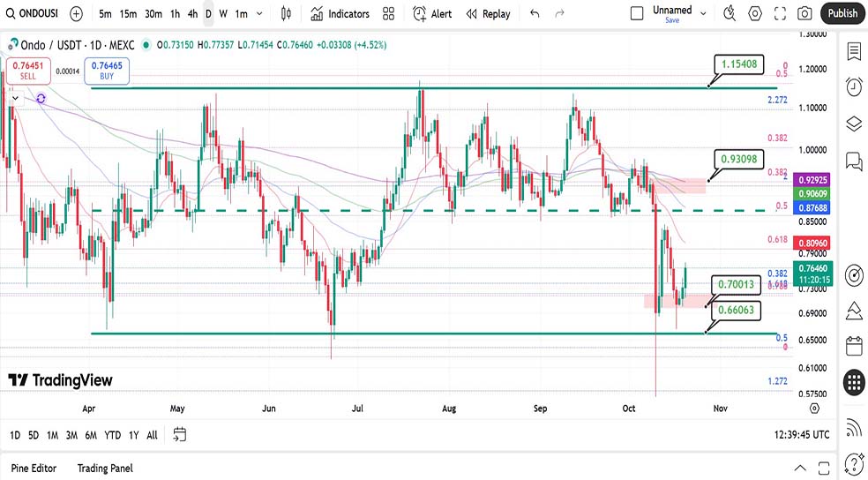This screenshot has width=868, height=480.
Task: Click the ONDOUSI symbol search field
Action: tap(34, 13)
